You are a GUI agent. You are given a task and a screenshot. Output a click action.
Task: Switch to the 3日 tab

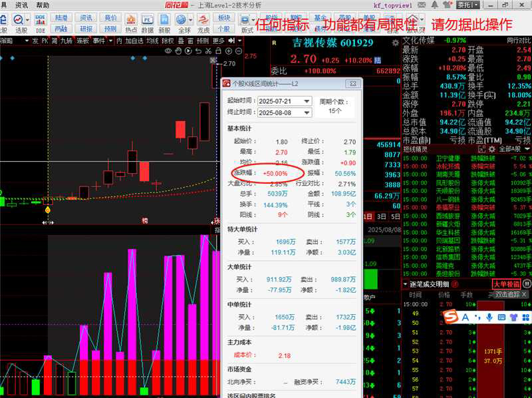[x=382, y=216]
